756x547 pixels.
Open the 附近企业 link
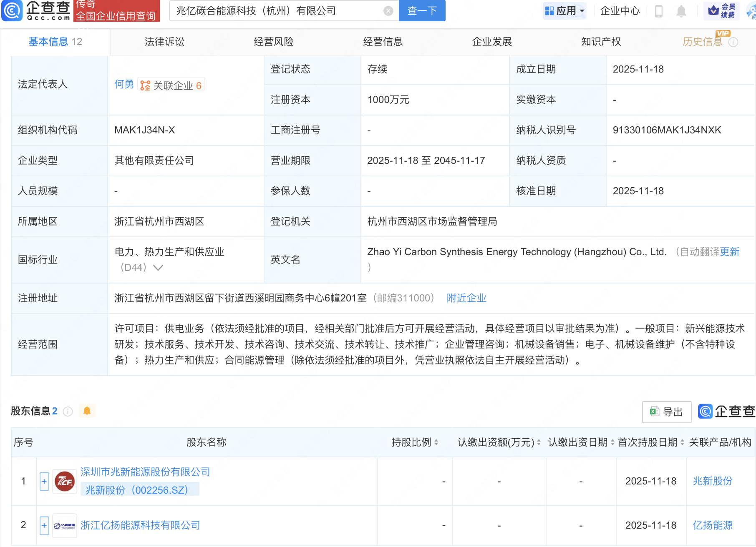tap(466, 298)
